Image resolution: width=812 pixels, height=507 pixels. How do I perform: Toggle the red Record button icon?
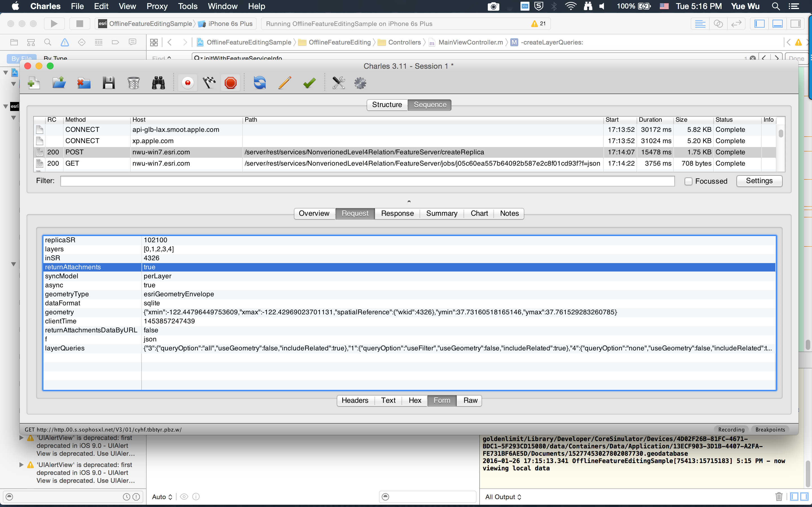(187, 83)
